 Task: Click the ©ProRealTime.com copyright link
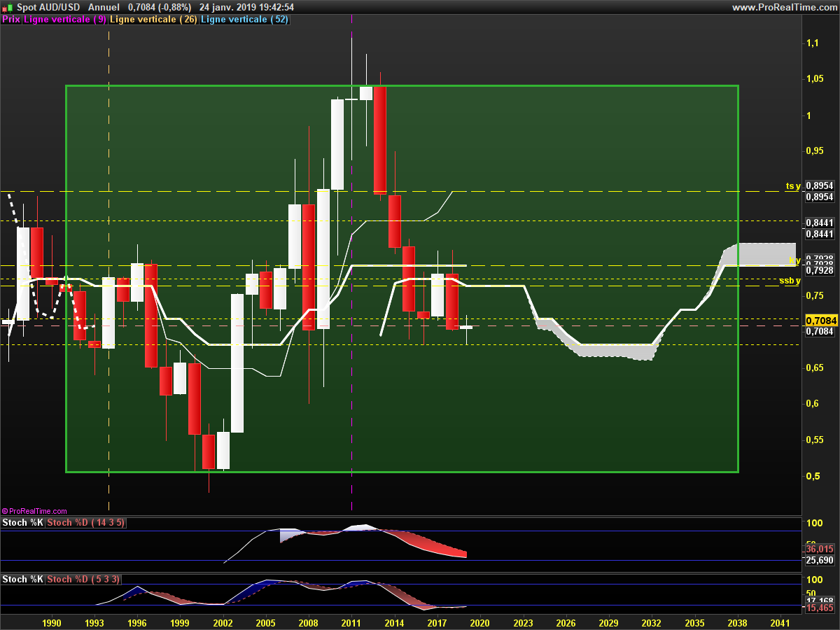pyautogui.click(x=34, y=511)
